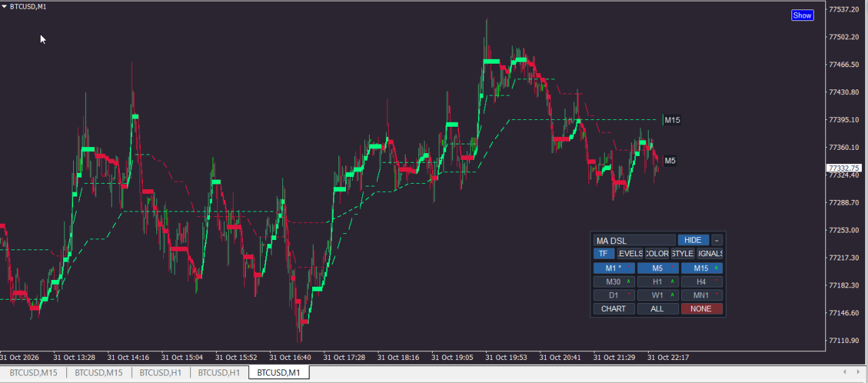Toggle the M1 timeframe button
The width and height of the screenshot is (868, 383).
coord(614,268)
